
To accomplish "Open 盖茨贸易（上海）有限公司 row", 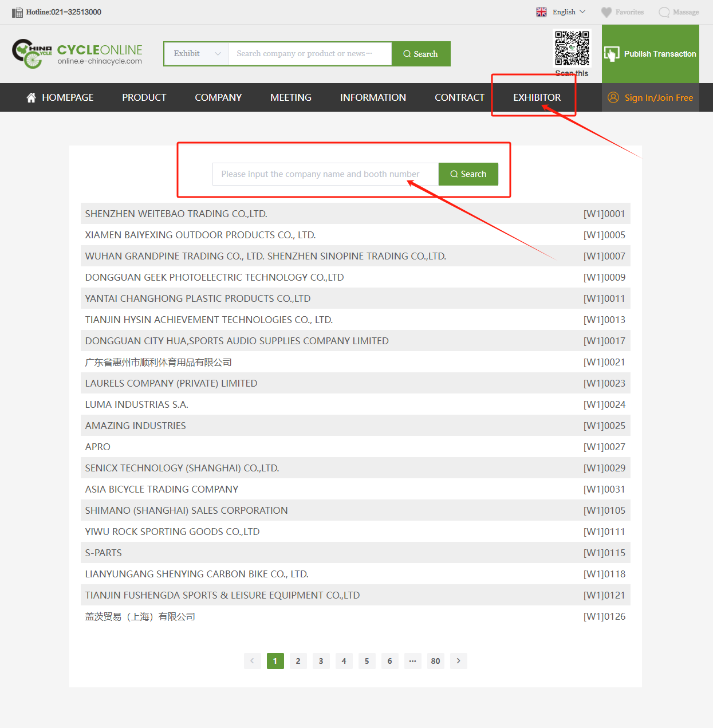I will [x=355, y=616].
